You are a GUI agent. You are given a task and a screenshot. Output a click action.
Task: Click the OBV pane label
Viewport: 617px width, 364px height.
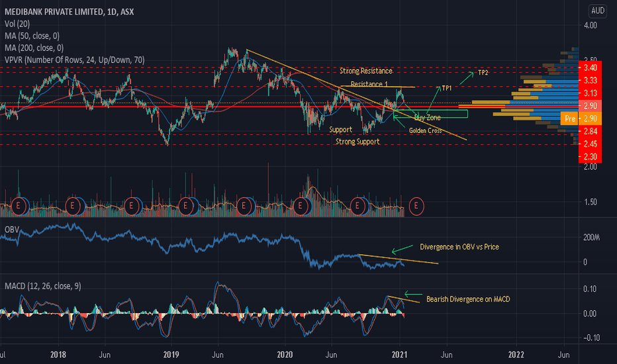pyautogui.click(x=12, y=230)
